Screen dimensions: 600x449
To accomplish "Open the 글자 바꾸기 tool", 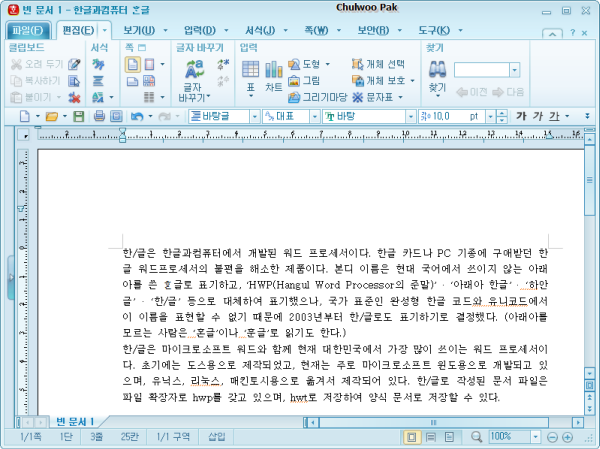I will [194, 80].
